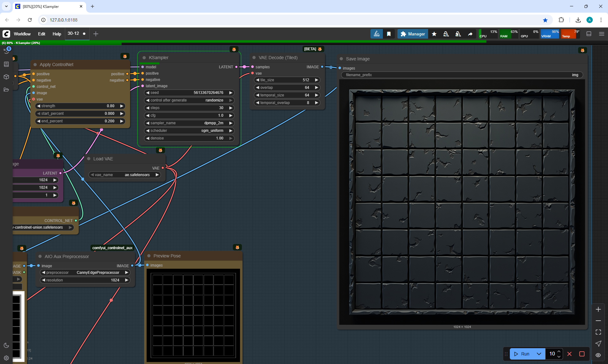Click the fit view icon on canvas
This screenshot has width=608, height=364.
click(x=598, y=332)
